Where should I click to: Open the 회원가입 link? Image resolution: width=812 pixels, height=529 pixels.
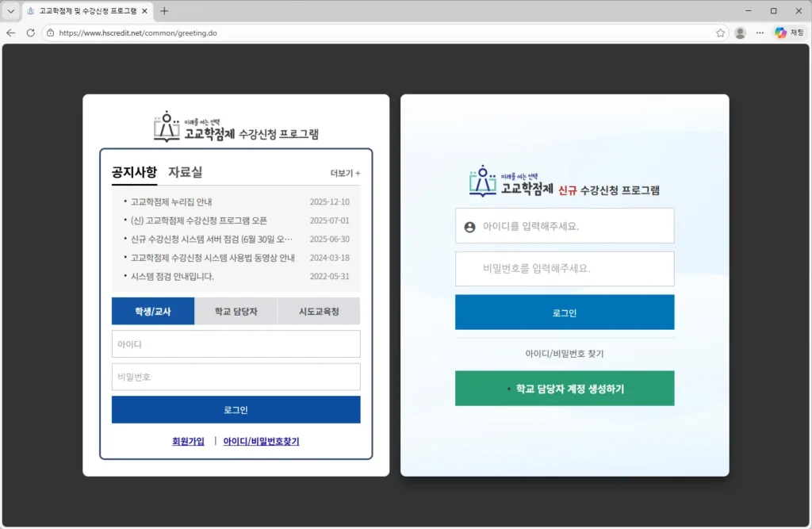pos(188,441)
